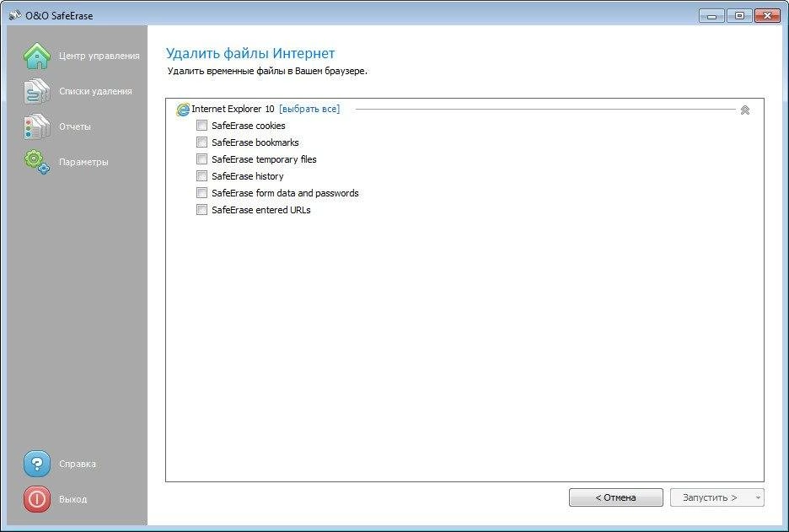
Task: Click the O&O SafeErase title bar icon
Action: click(x=15, y=15)
